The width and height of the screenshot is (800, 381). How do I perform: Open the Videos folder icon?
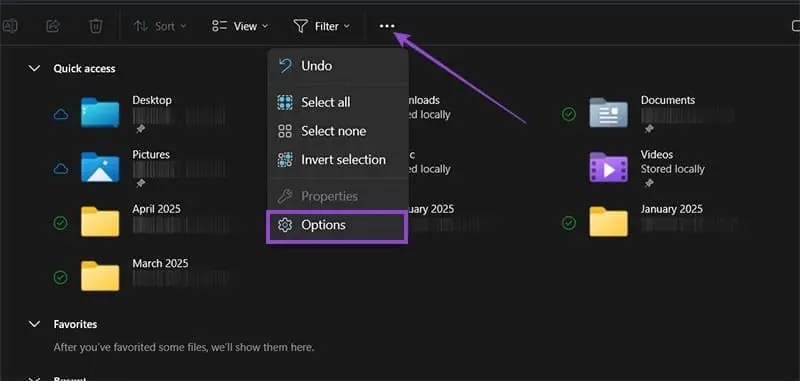(x=608, y=167)
